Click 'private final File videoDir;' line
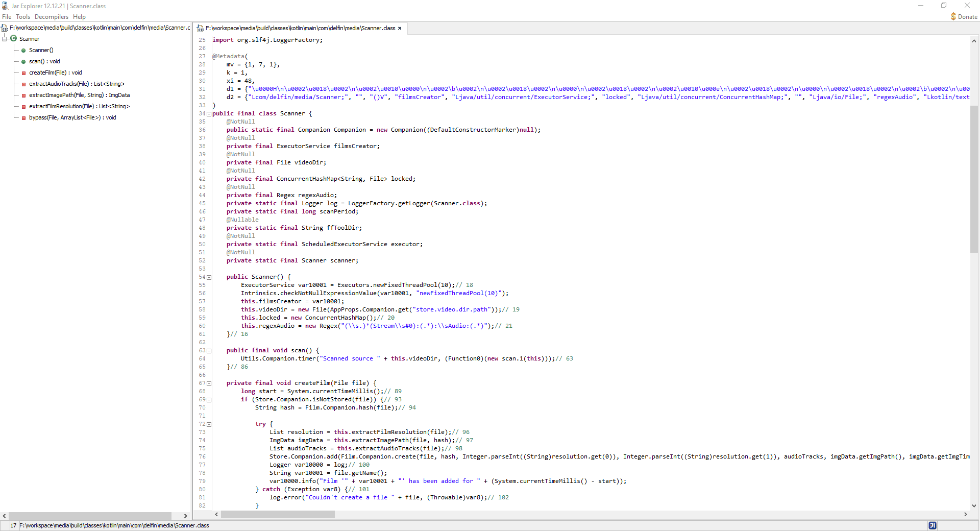Viewport: 980px width, 531px height. tap(276, 162)
